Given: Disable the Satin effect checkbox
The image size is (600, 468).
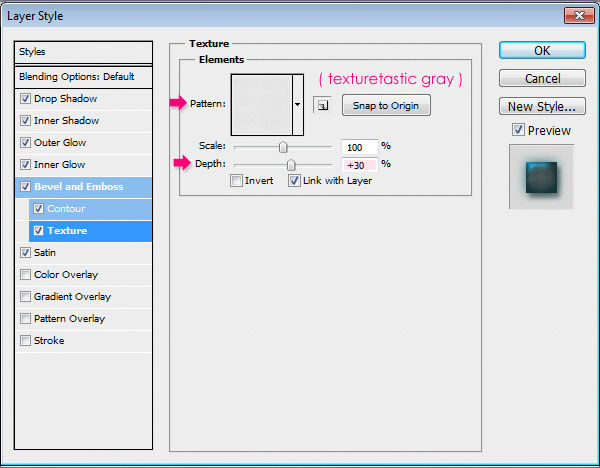Looking at the screenshot, I should click(25, 253).
